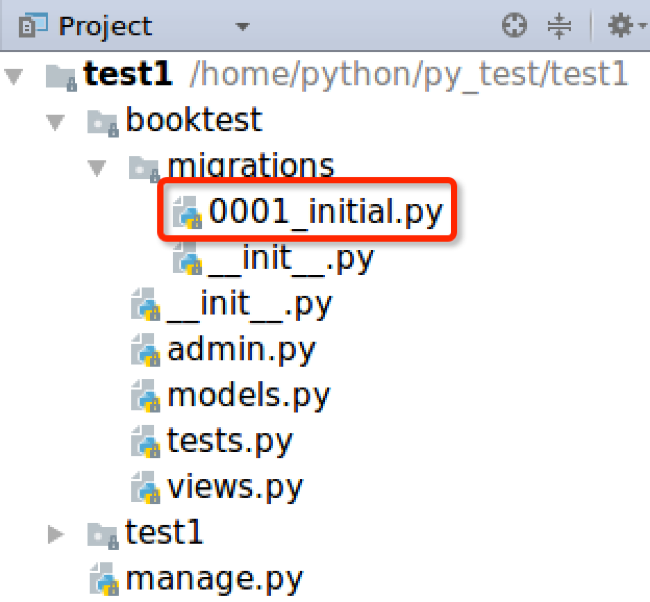Click the collapse all icon in toolbar
The height and width of the screenshot is (602, 650).
tap(559, 26)
